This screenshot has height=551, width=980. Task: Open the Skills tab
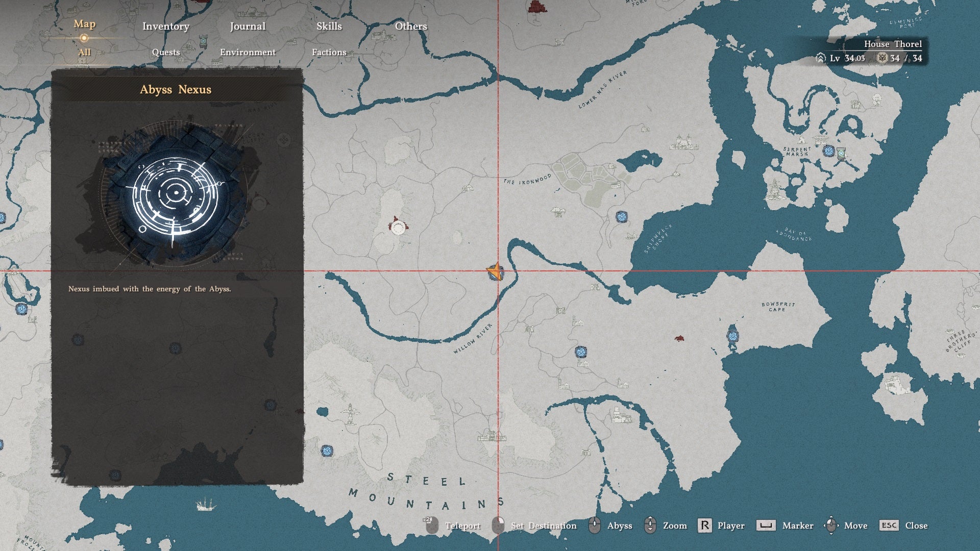(329, 27)
